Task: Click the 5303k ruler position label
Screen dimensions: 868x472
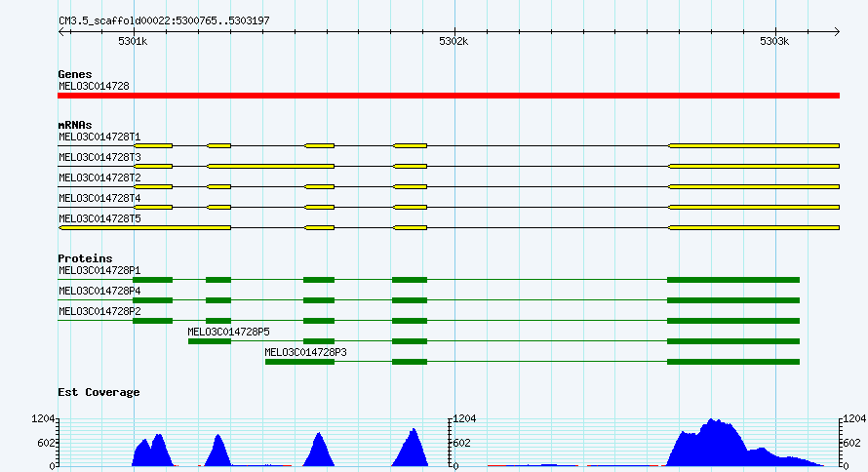Action: (774, 42)
